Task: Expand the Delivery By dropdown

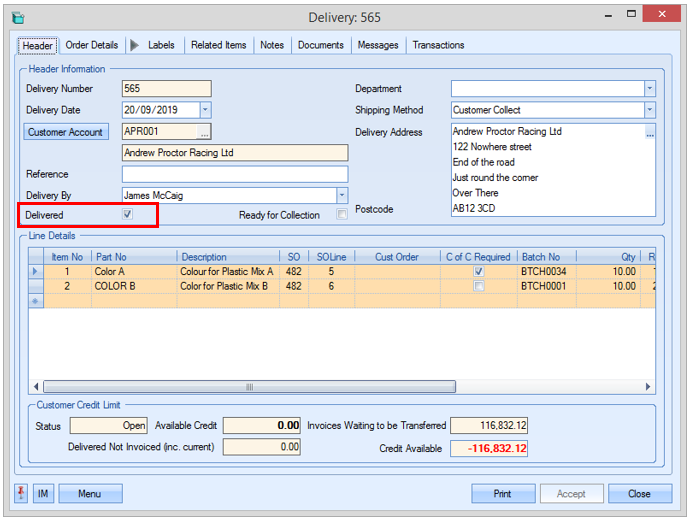Action: coord(341,196)
